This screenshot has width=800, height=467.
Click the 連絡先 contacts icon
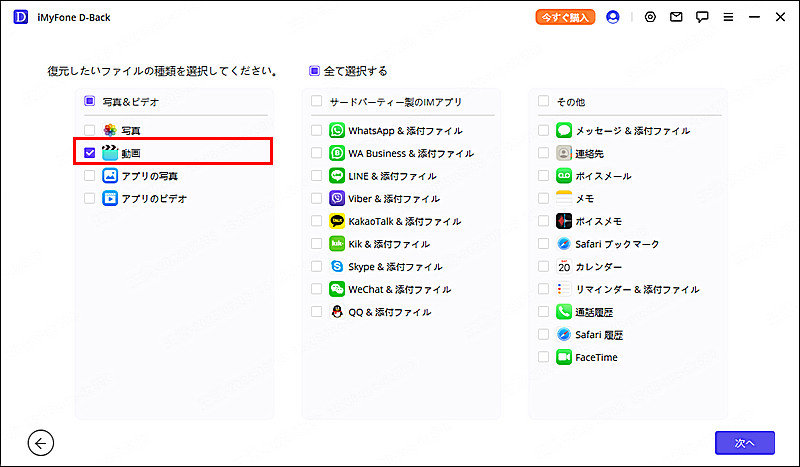point(564,153)
